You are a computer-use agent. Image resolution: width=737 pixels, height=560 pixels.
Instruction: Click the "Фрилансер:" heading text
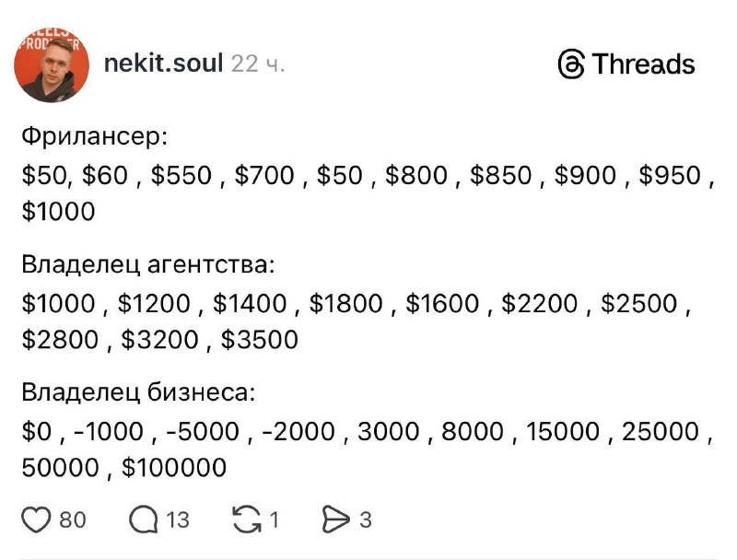[x=95, y=137]
